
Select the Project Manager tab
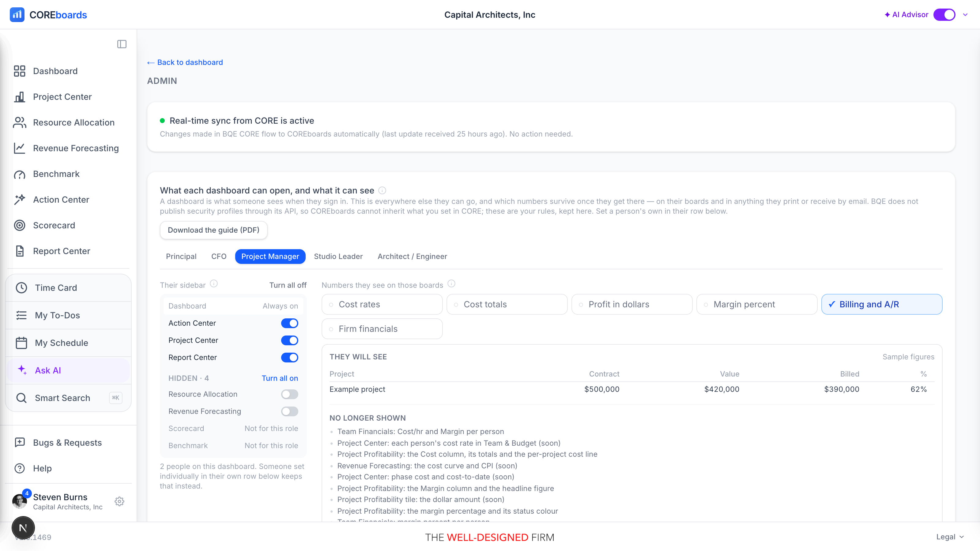point(270,257)
